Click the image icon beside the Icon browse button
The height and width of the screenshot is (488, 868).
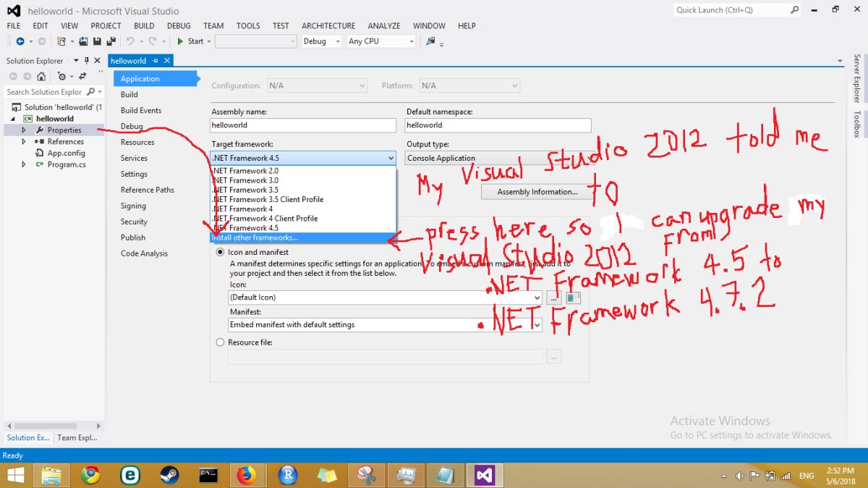pos(573,298)
